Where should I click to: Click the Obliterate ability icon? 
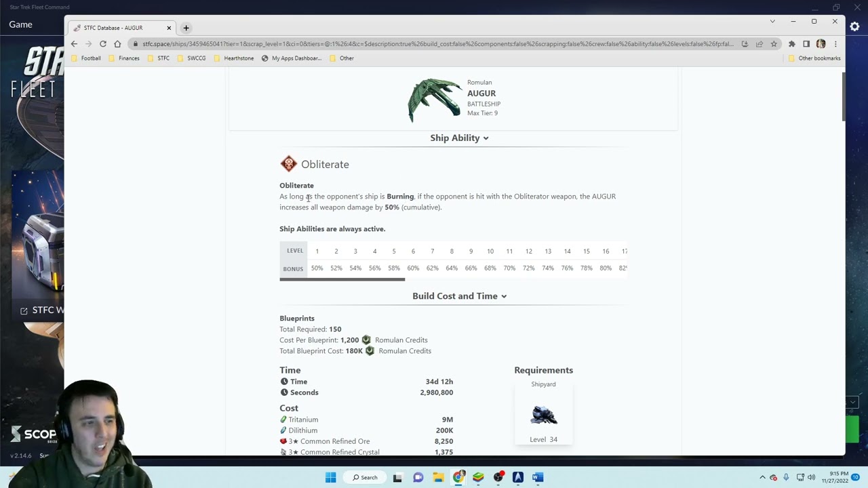click(x=289, y=164)
